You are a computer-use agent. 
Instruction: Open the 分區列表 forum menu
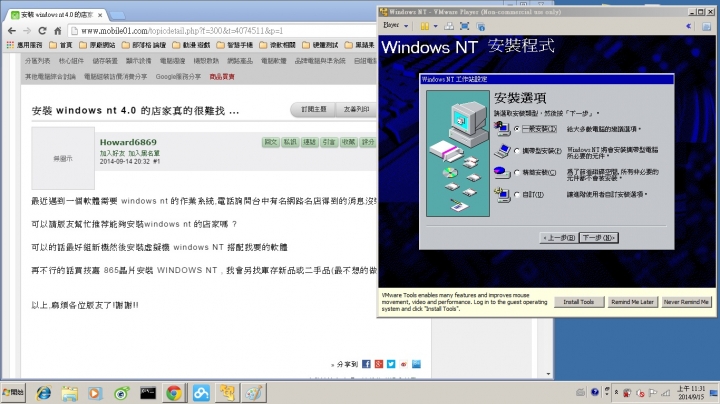click(38, 61)
